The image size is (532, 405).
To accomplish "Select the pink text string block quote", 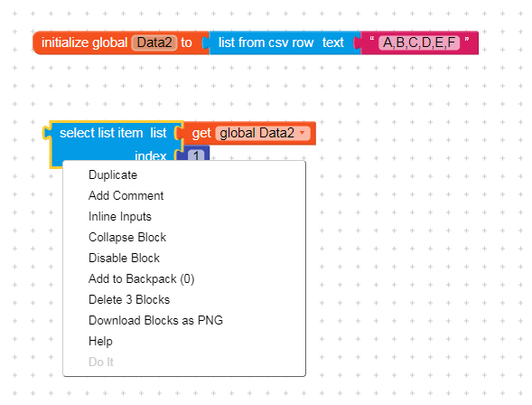I will [372, 40].
